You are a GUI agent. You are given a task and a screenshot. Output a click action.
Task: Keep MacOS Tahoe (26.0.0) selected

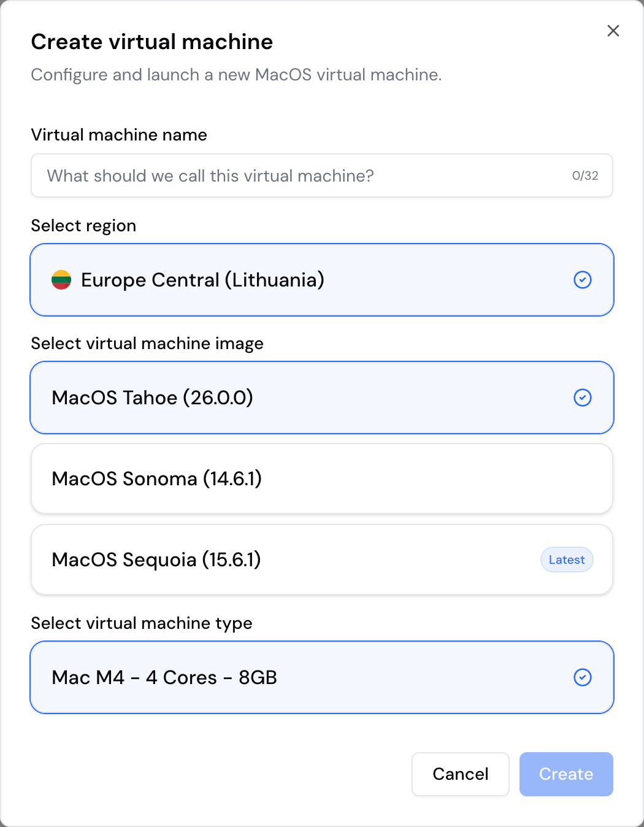click(x=322, y=398)
